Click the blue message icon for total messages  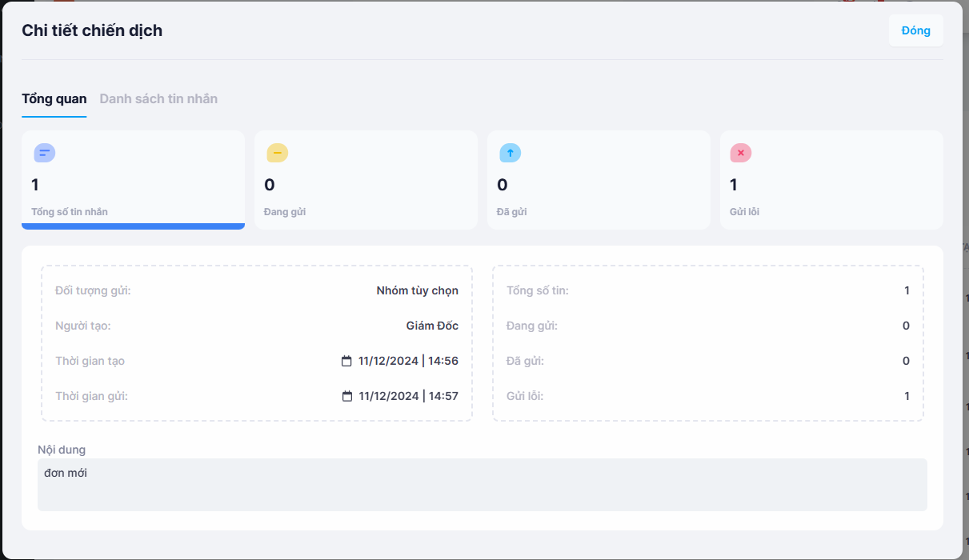pyautogui.click(x=44, y=153)
